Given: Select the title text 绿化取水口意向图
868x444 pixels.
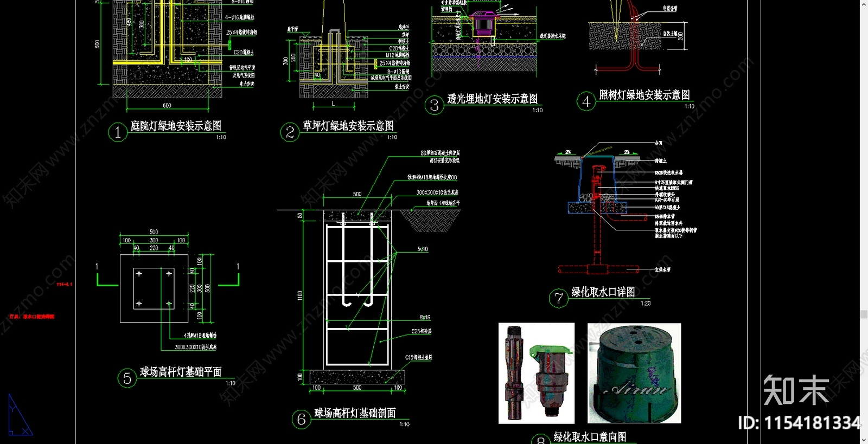Looking at the screenshot, I should pos(590,437).
